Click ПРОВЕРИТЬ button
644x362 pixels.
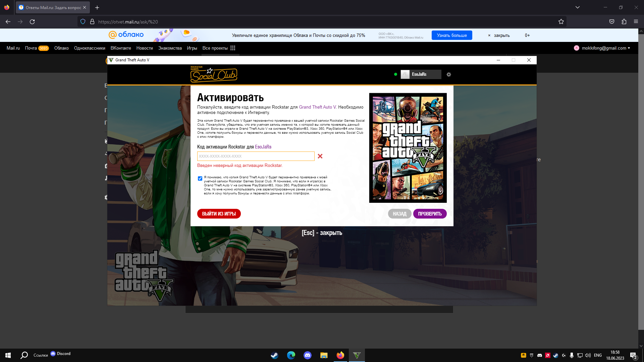pos(430,214)
